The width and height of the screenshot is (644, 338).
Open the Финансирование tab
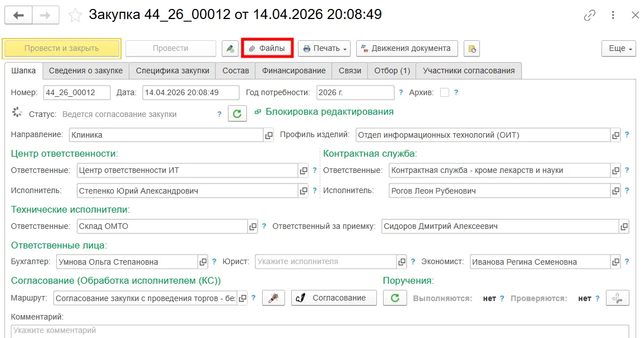293,71
